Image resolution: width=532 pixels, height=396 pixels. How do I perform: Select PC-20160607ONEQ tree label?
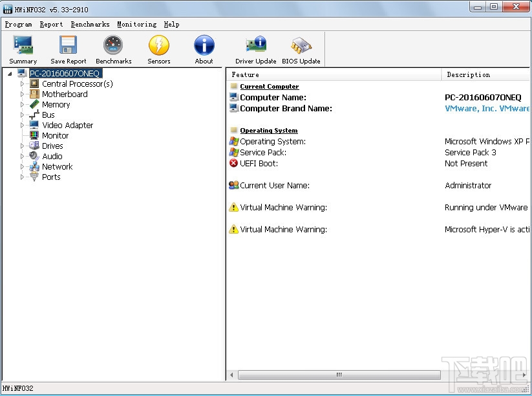(x=65, y=73)
